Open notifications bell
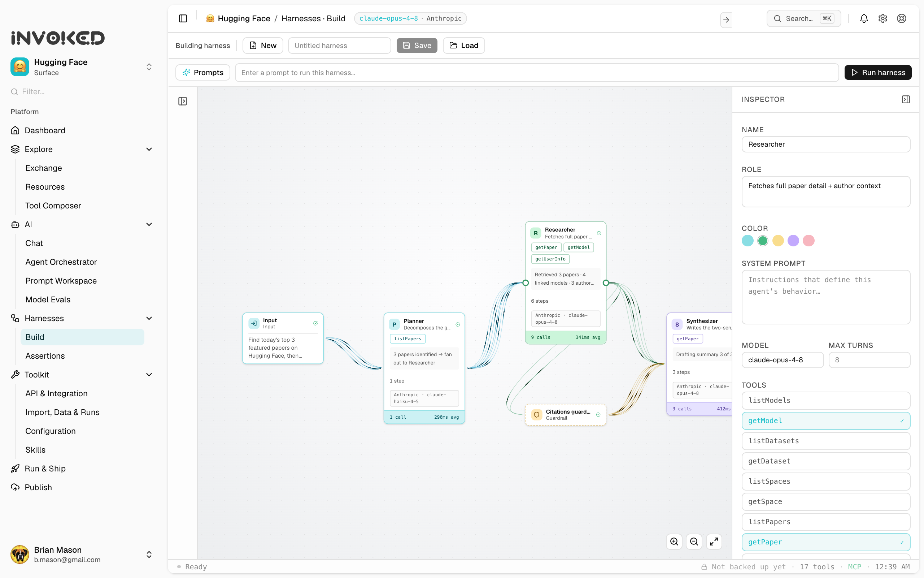 point(864,18)
